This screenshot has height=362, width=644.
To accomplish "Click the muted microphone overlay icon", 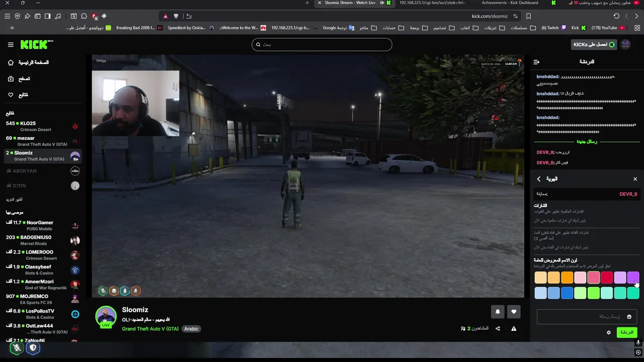I will pyautogui.click(x=17, y=347).
